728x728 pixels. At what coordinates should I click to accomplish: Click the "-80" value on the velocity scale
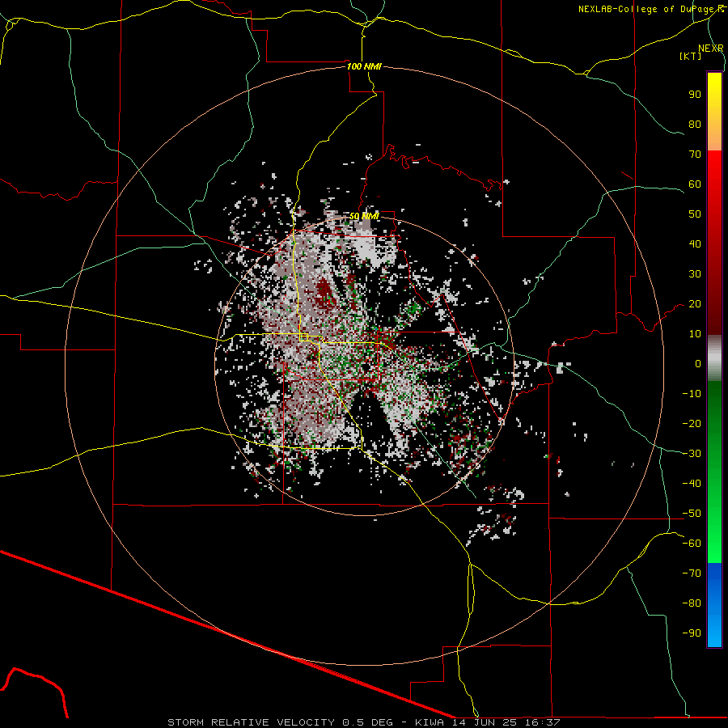(692, 603)
